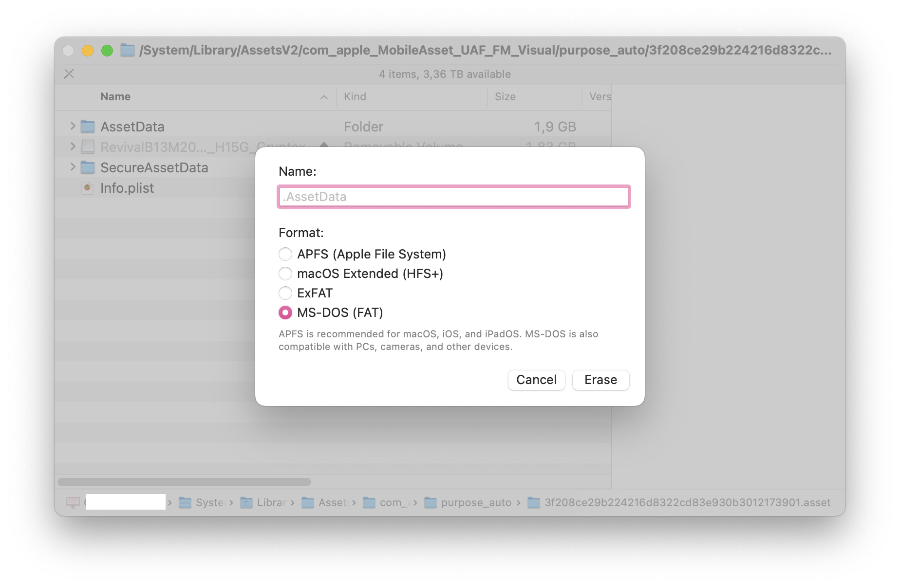Select the RevivalB13M20 removable volume icon
The width and height of the screenshot is (900, 588).
(x=88, y=147)
